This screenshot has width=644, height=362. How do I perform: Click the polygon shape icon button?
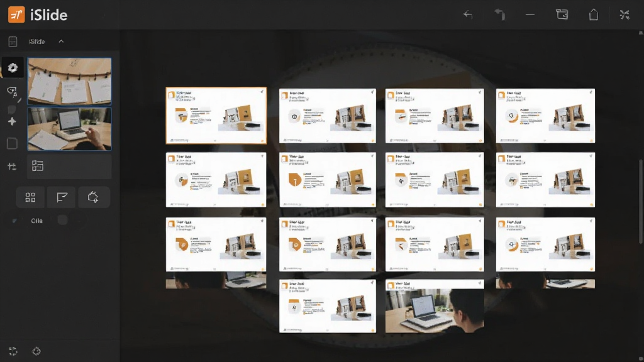click(93, 197)
